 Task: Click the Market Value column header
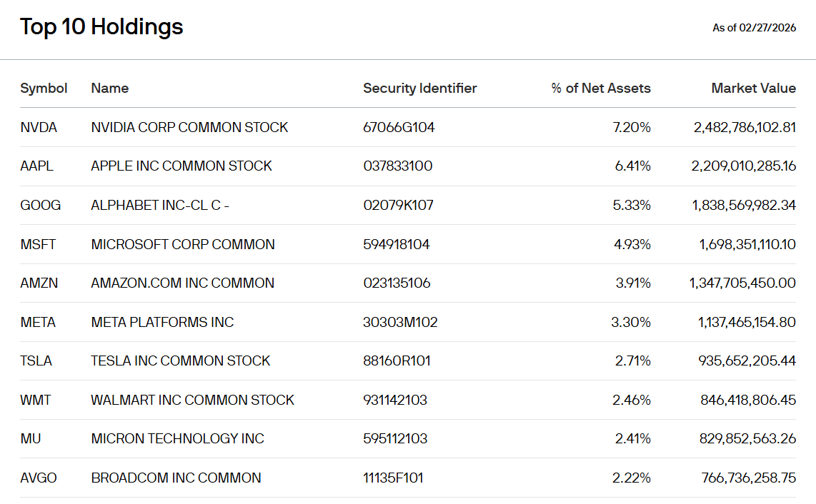754,89
